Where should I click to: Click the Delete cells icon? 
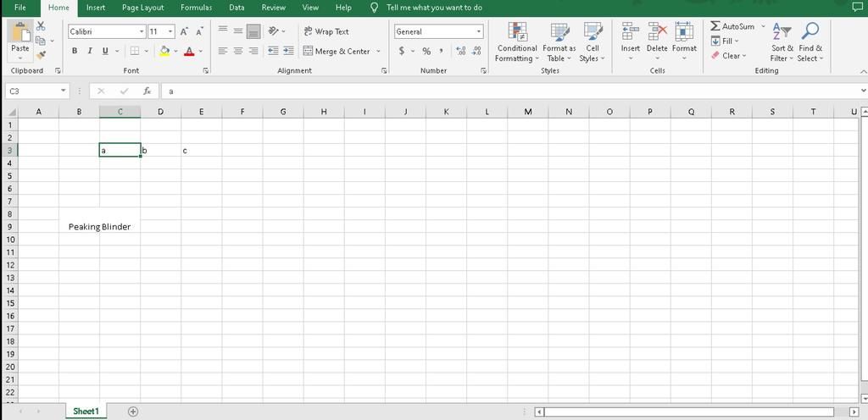point(657,31)
